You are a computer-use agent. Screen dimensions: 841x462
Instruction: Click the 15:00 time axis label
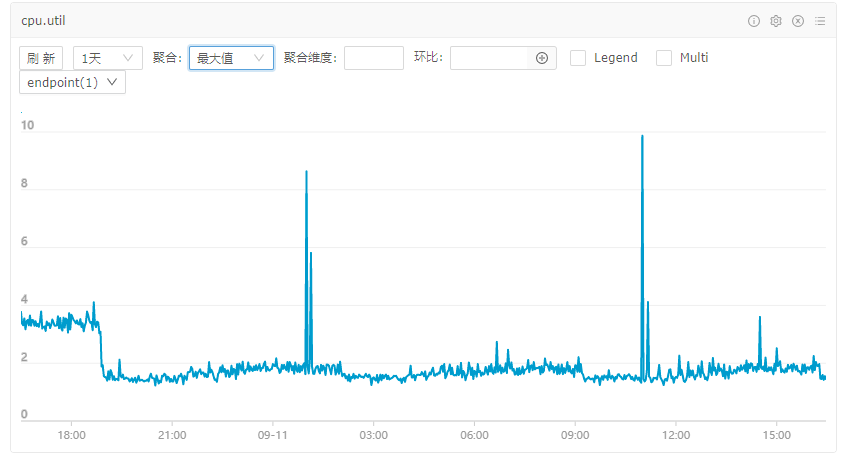777,435
